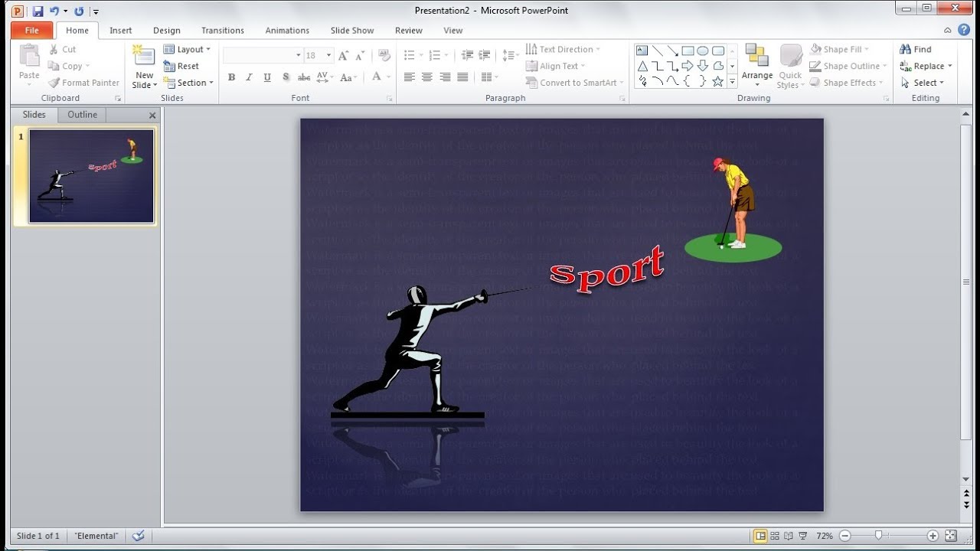Click the Reset slide button
Image resolution: width=980 pixels, height=551 pixels.
click(181, 66)
